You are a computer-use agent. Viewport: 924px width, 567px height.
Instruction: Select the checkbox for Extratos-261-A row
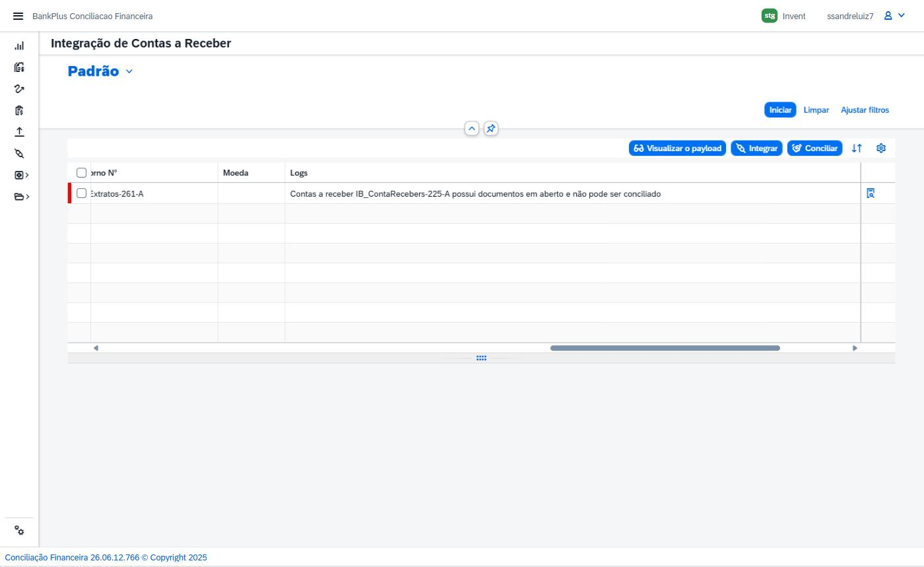[82, 193]
